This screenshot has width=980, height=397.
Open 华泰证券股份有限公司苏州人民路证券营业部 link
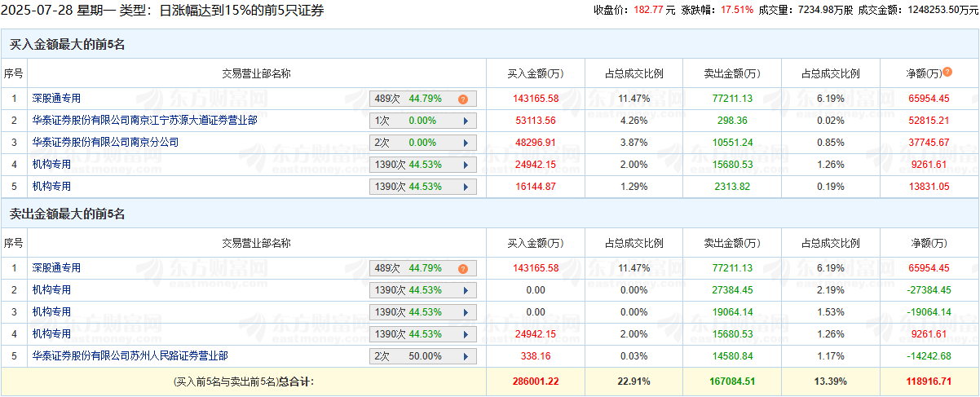[130, 355]
